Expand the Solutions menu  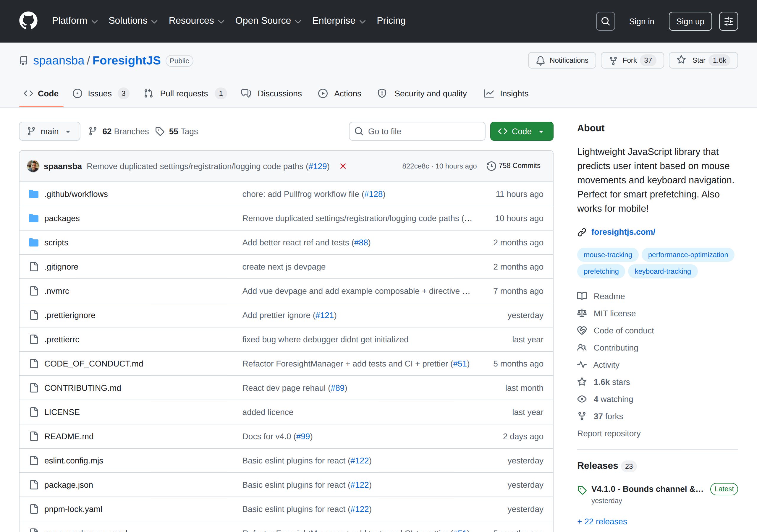pyautogui.click(x=133, y=21)
